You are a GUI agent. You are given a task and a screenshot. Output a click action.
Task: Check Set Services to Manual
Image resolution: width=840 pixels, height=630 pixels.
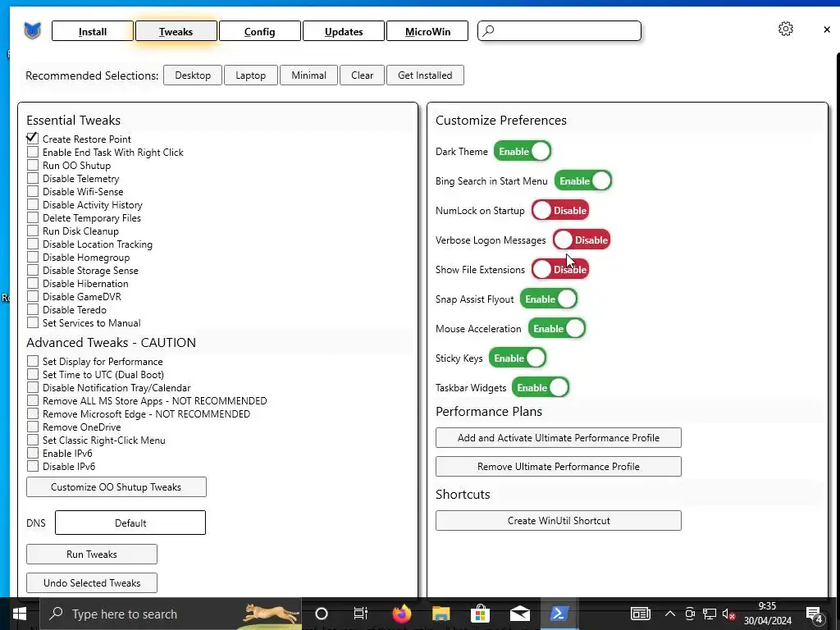click(x=33, y=322)
